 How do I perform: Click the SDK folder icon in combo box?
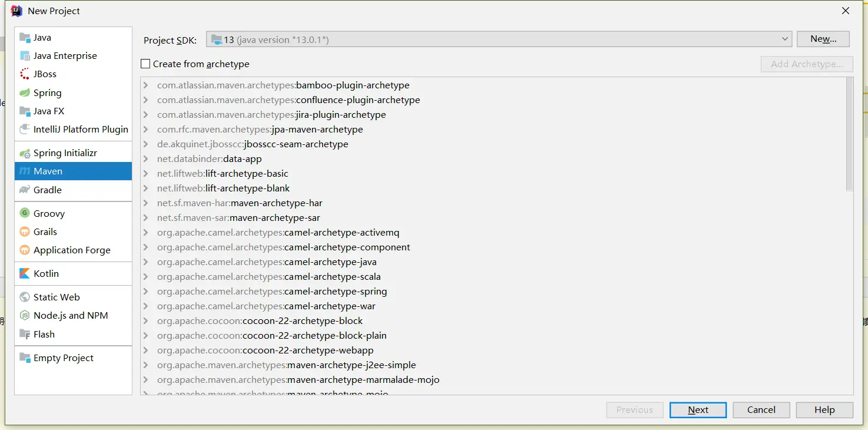(217, 39)
